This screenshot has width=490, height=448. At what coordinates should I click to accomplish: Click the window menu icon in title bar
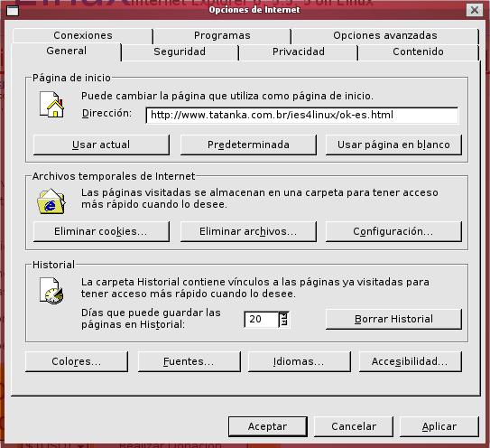[x=13, y=11]
